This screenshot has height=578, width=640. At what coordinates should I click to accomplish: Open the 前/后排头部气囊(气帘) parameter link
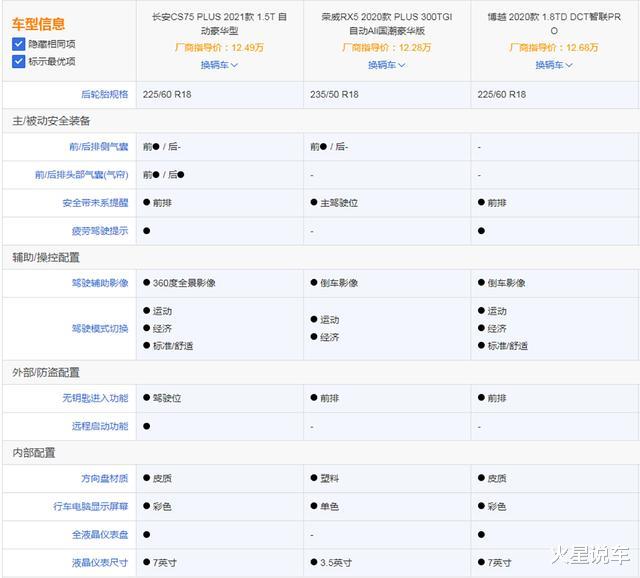click(x=82, y=175)
